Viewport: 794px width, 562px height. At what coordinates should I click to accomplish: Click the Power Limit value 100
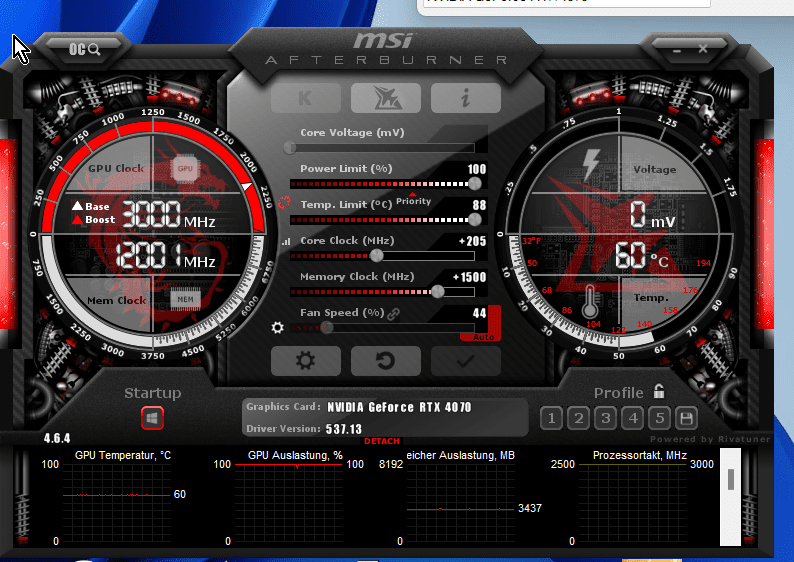tap(477, 169)
